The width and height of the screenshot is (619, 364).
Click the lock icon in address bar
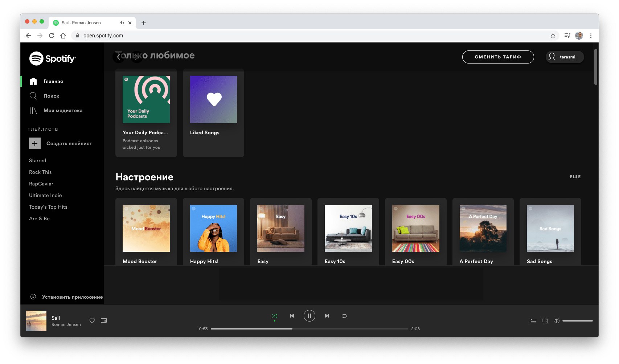coord(77,36)
